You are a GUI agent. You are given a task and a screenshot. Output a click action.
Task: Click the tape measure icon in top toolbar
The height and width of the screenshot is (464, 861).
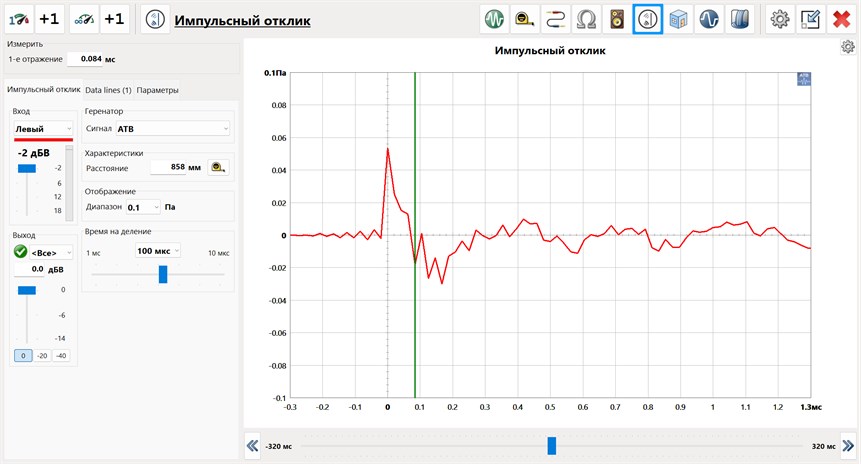(525, 19)
